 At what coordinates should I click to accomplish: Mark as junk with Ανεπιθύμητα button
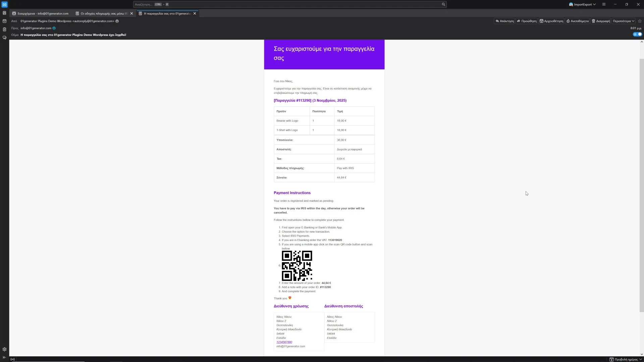(x=577, y=21)
